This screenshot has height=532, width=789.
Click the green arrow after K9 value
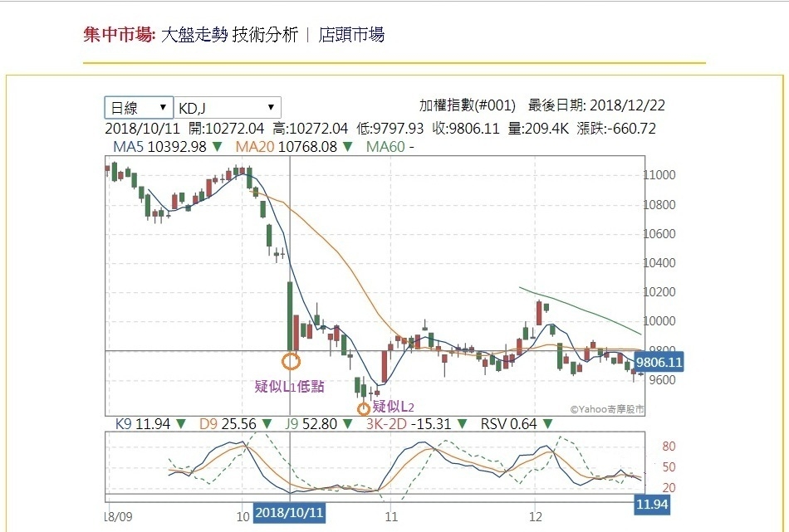click(x=181, y=424)
